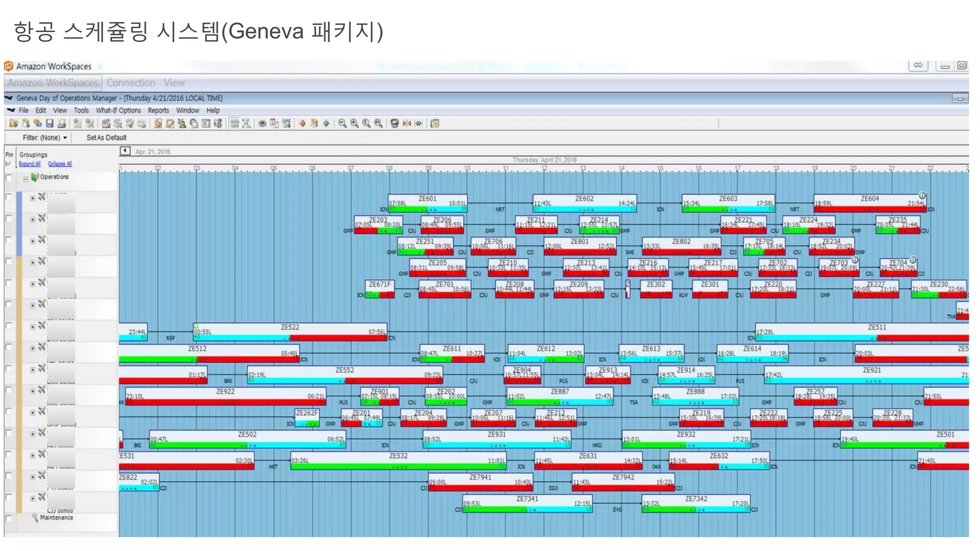Click the fourth magnifier zoom icon
The image size is (980, 551).
point(378,123)
